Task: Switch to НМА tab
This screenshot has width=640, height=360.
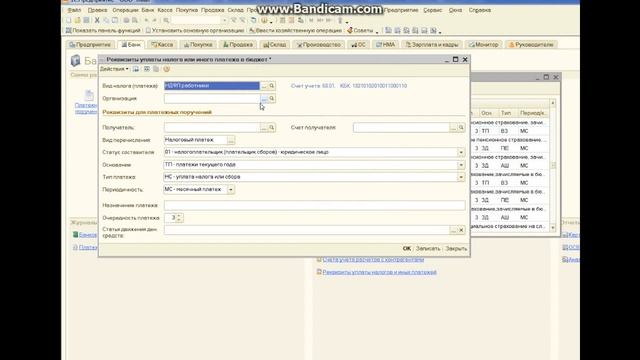Action: (x=385, y=45)
